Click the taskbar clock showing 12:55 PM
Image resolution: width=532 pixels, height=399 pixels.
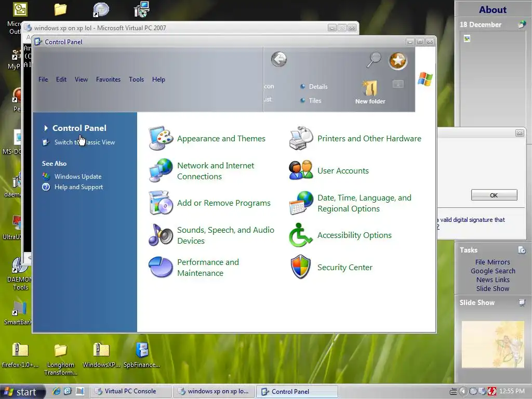pos(512,391)
